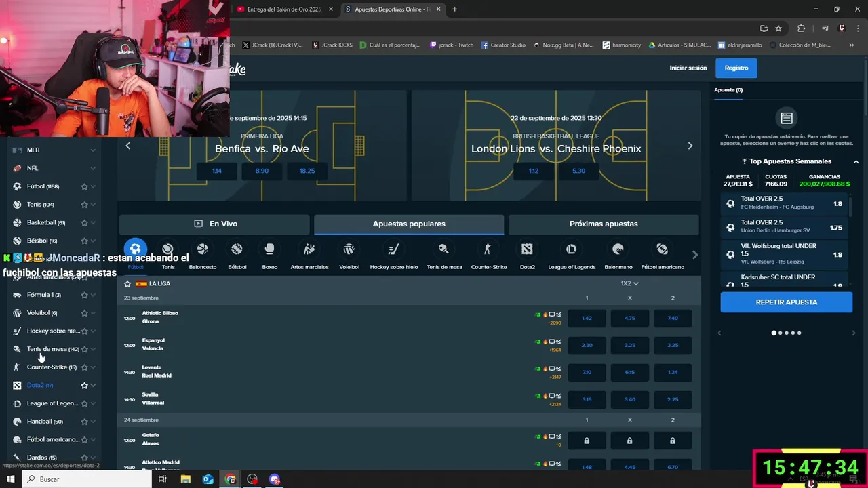868x488 pixels.
Task: Open Task View on the taskbar
Action: point(163,479)
